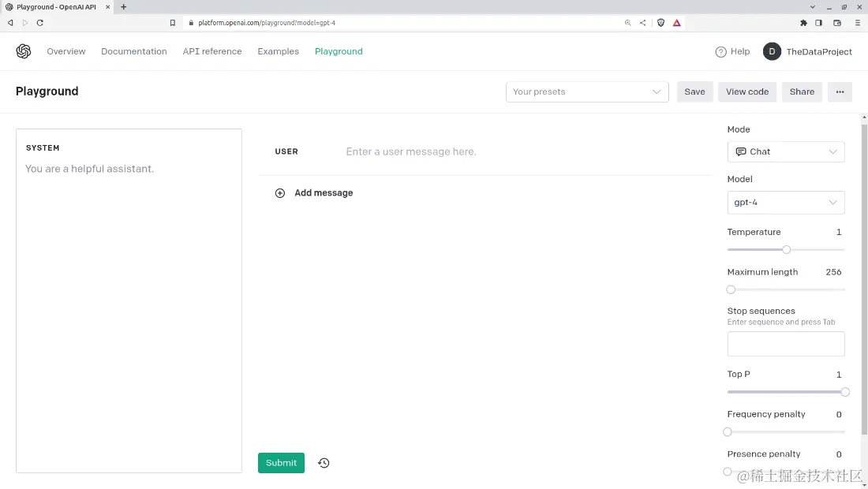868x489 pixels.
Task: Click the lock icon in address bar
Action: point(191,23)
